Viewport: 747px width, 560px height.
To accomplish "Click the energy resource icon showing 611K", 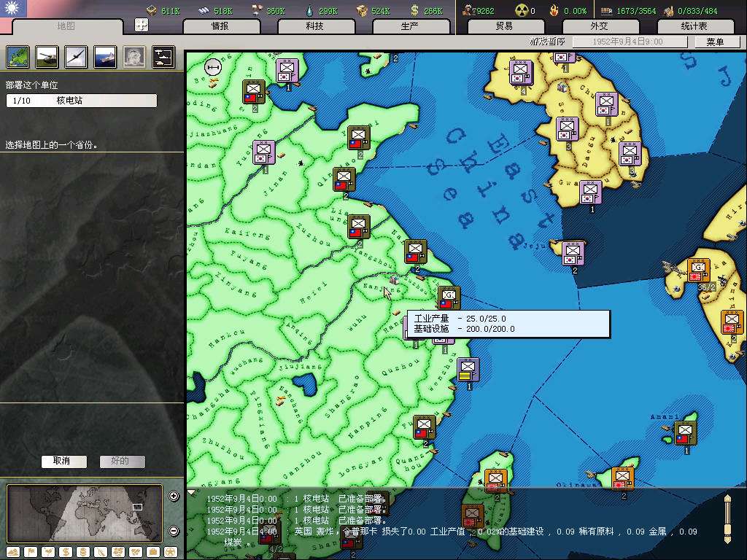I will pyautogui.click(x=152, y=10).
